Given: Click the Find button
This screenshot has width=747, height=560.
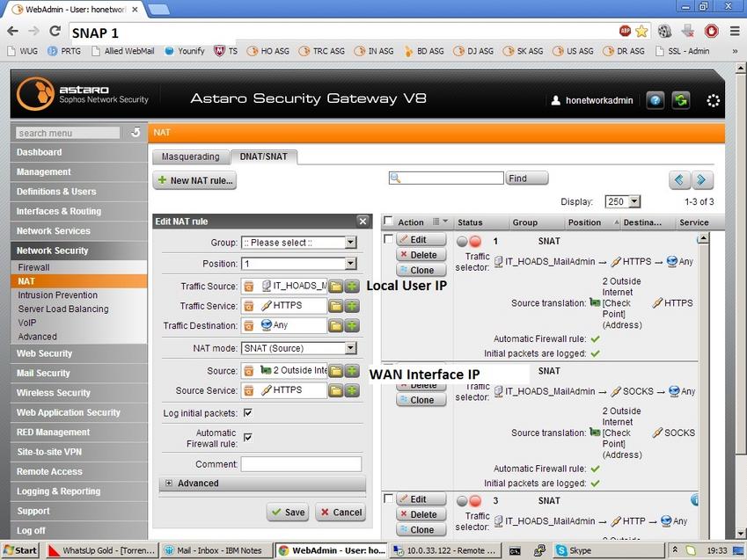Looking at the screenshot, I should click(526, 178).
